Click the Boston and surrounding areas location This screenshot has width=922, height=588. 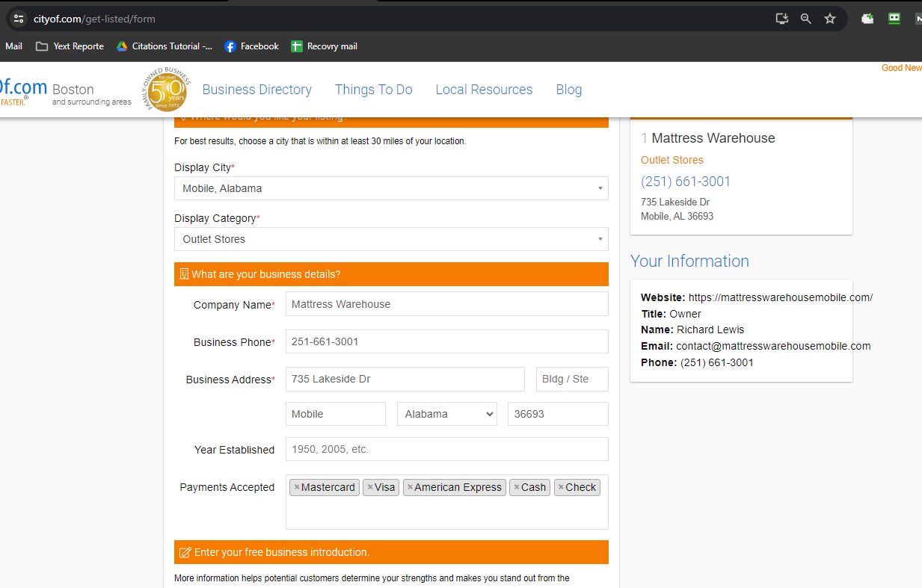91,95
